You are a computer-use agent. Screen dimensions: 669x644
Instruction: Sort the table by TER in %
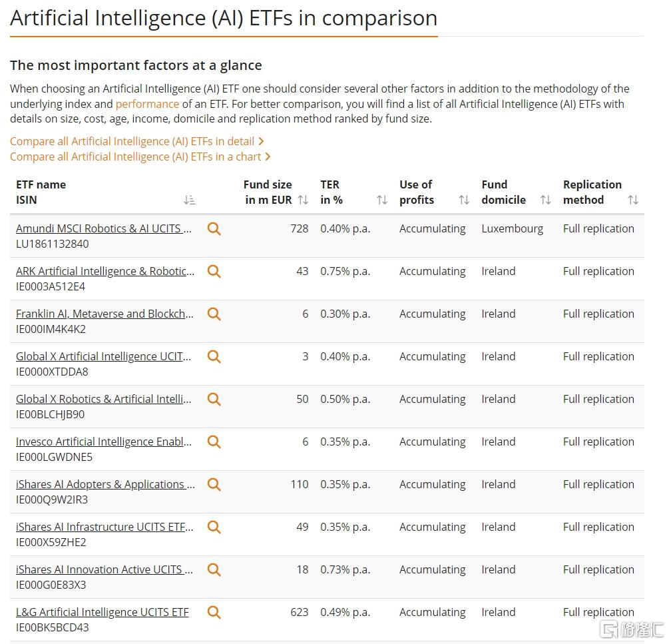(382, 200)
